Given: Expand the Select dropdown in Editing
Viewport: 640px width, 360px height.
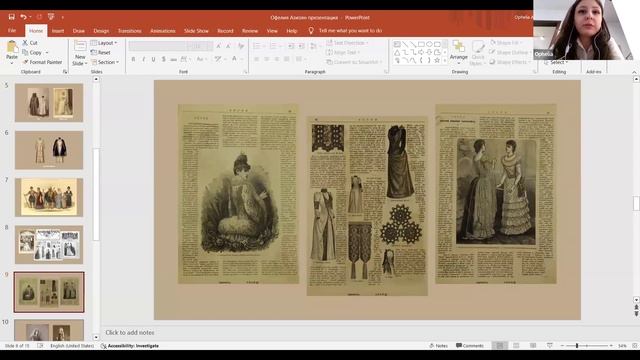Looking at the screenshot, I should [556, 62].
